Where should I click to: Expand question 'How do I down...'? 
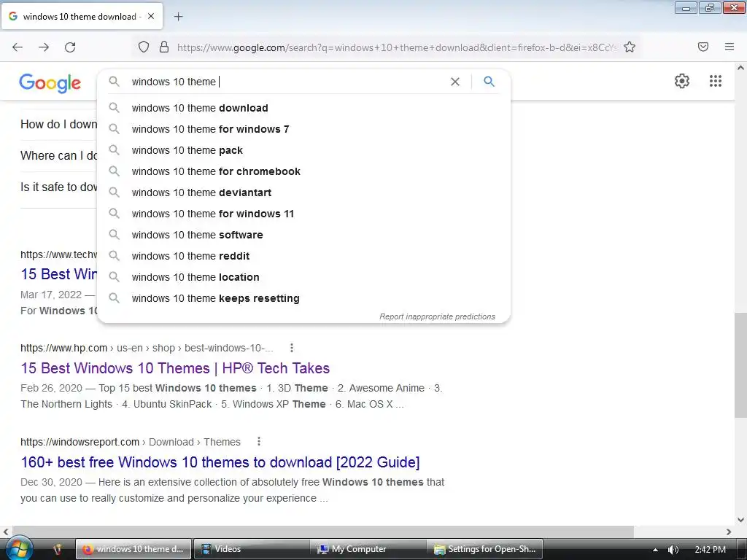coord(58,124)
